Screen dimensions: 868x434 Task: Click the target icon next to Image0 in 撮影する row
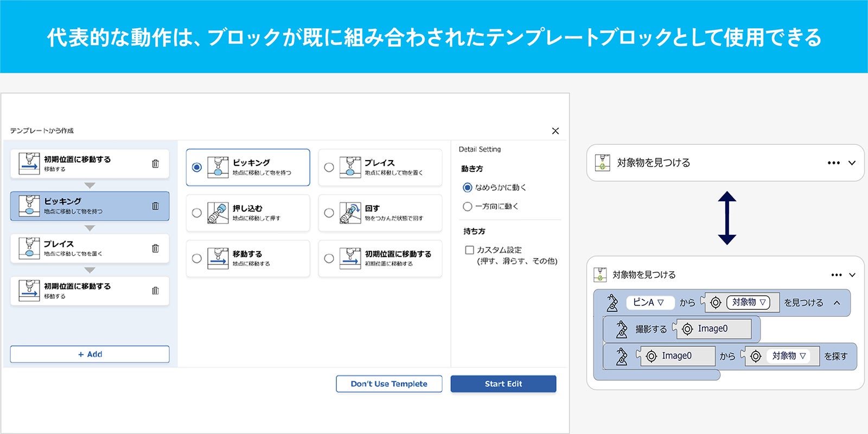pos(687,329)
